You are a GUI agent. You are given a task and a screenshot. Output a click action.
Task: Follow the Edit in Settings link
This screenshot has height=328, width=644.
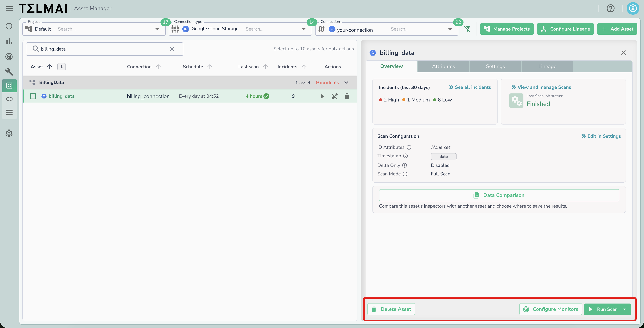pos(601,136)
